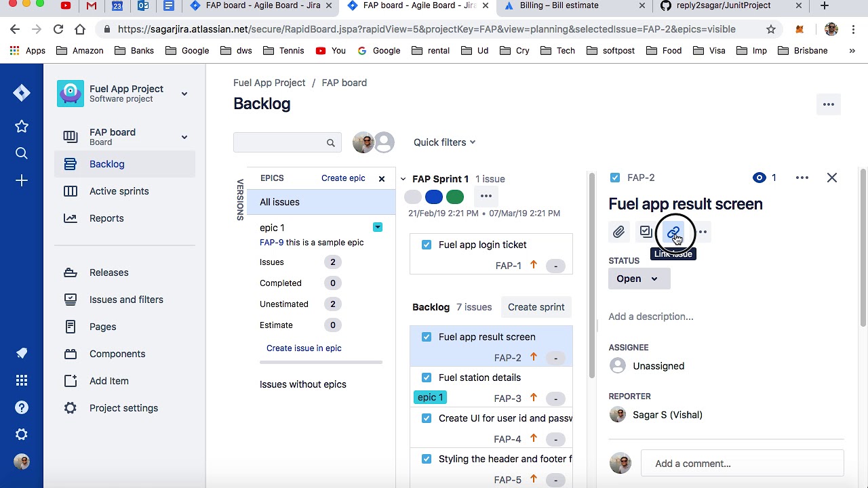
Task: Open user profile avatar in sidebar
Action: tap(22, 462)
